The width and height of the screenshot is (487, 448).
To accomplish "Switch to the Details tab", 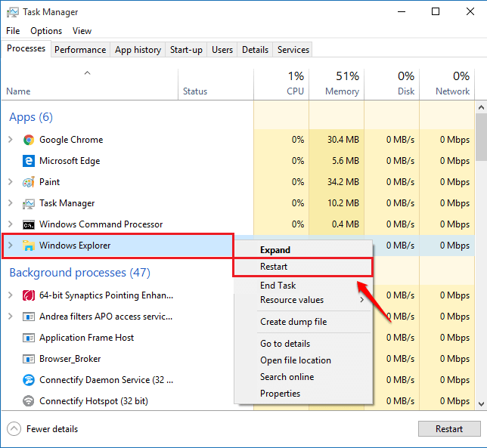I will tap(255, 50).
